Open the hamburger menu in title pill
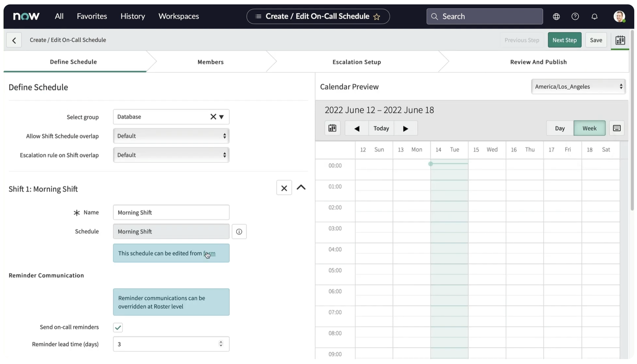Image resolution: width=637 pixels, height=364 pixels. [x=258, y=16]
